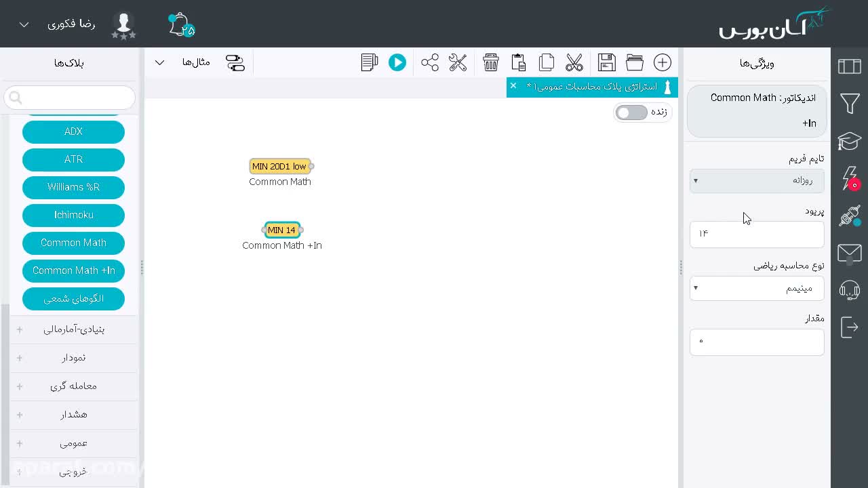This screenshot has height=488, width=868.
Task: Select the Williams %R block button
Action: (73, 187)
